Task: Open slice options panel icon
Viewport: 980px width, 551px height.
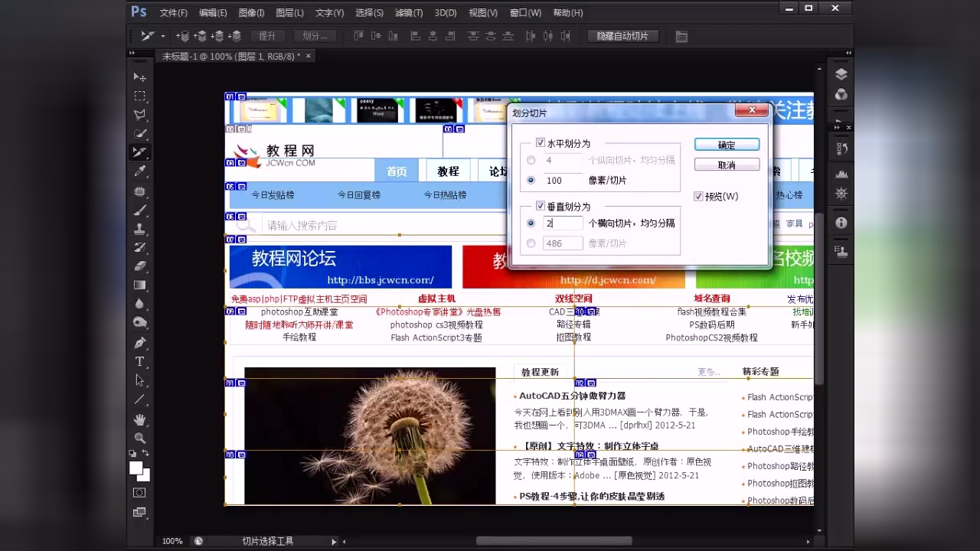Action: [681, 36]
